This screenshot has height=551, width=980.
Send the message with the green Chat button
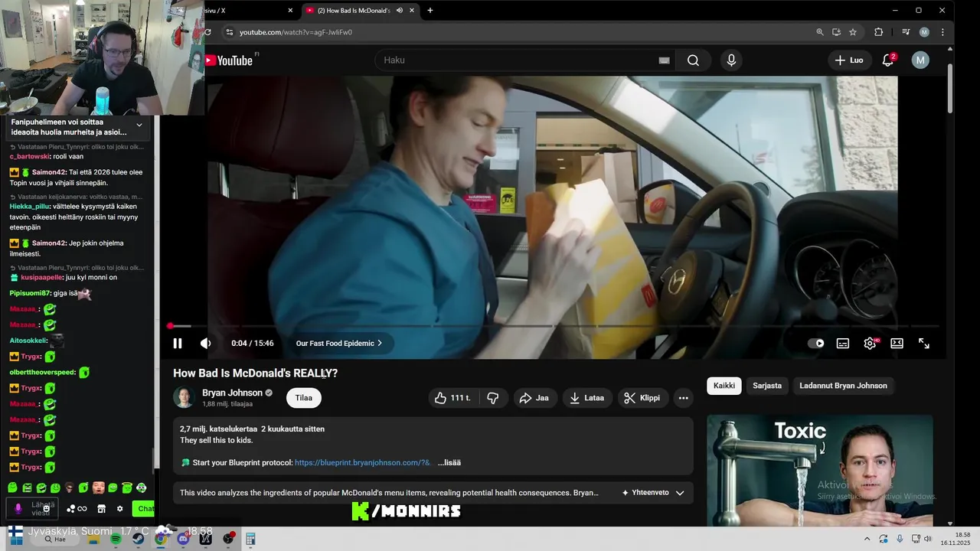pos(144,508)
